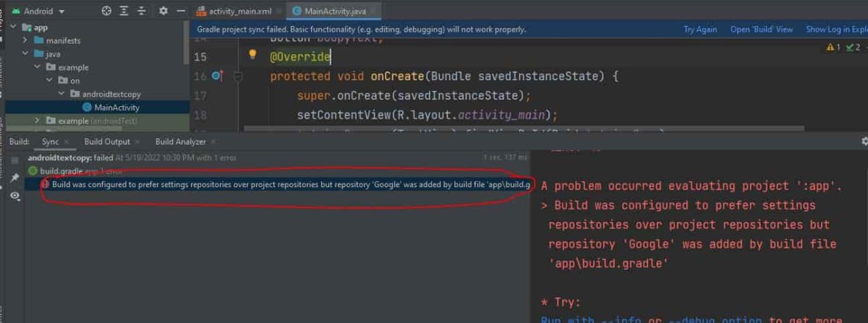The image size is (868, 323).
Task: Click the 'app\build.gradle' text in error output
Action: [608, 264]
